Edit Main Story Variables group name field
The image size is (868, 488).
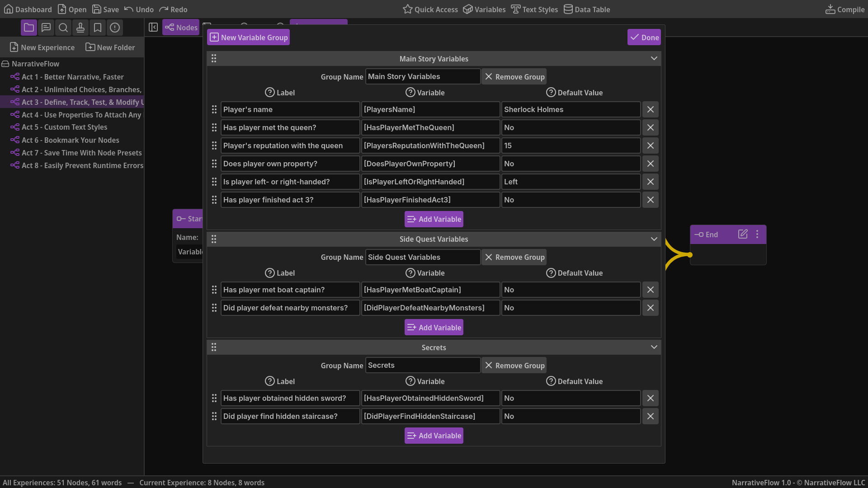pos(423,76)
